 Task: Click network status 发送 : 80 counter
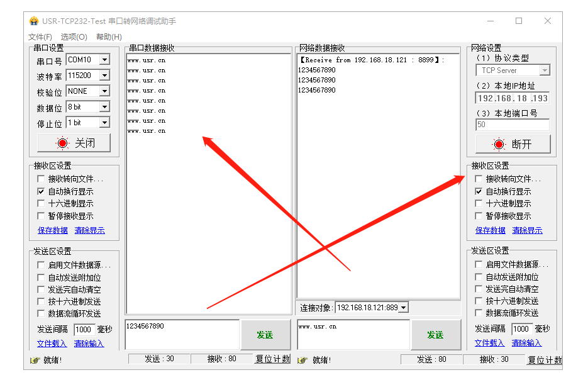click(x=431, y=359)
